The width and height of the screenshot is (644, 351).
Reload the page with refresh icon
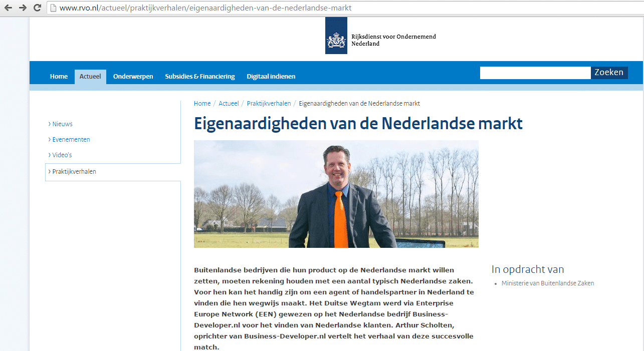37,8
